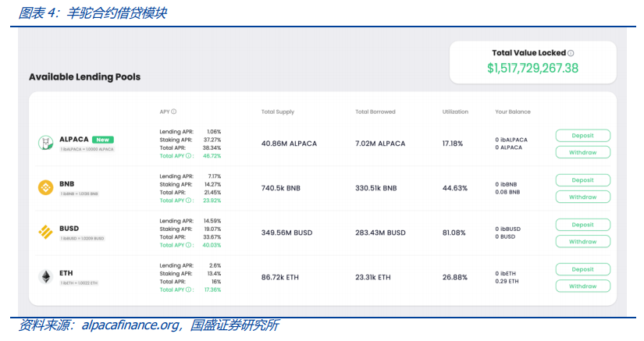The image size is (644, 341).
Task: Select the Utilization column header
Action: tap(455, 112)
